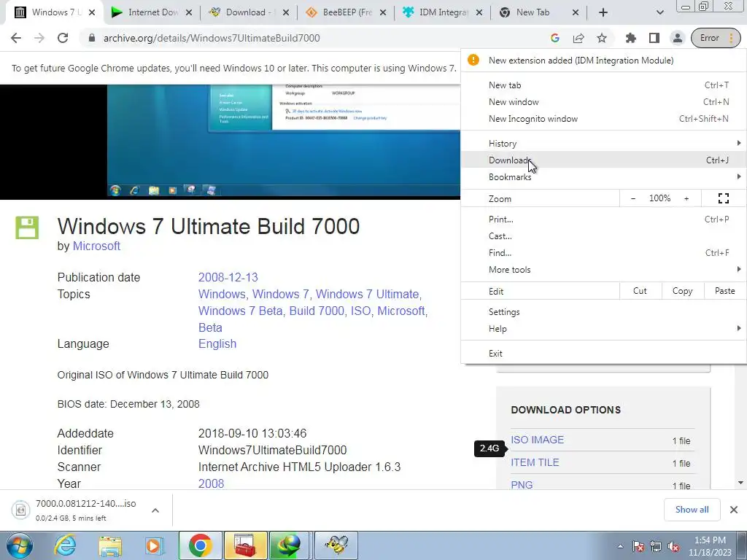Toggle the side panel icon
The image size is (747, 560).
pos(654,38)
